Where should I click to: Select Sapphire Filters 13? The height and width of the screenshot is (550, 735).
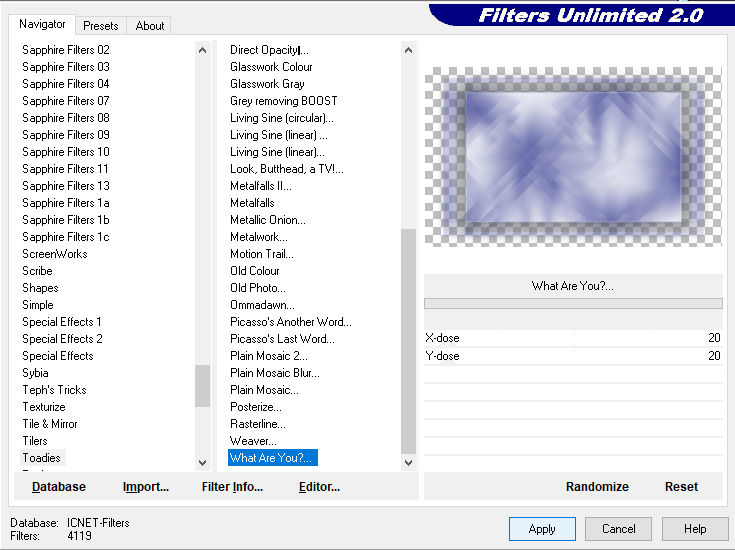pos(66,186)
